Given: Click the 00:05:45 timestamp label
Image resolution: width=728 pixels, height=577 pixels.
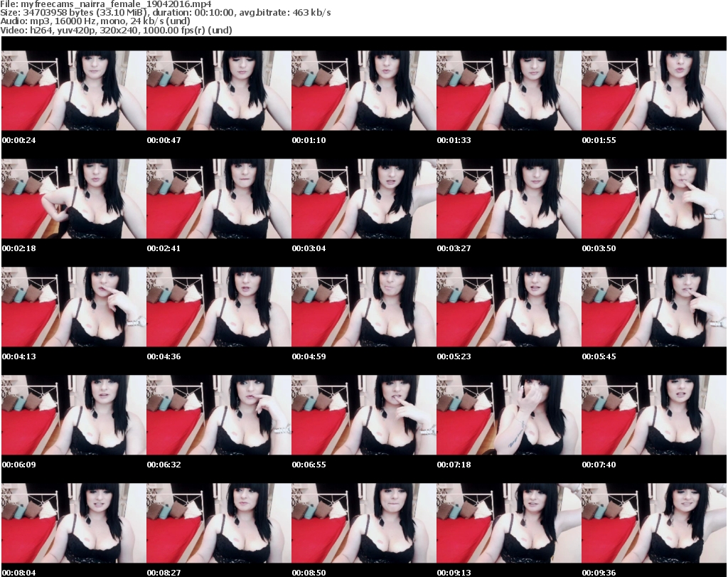Looking at the screenshot, I should (599, 356).
